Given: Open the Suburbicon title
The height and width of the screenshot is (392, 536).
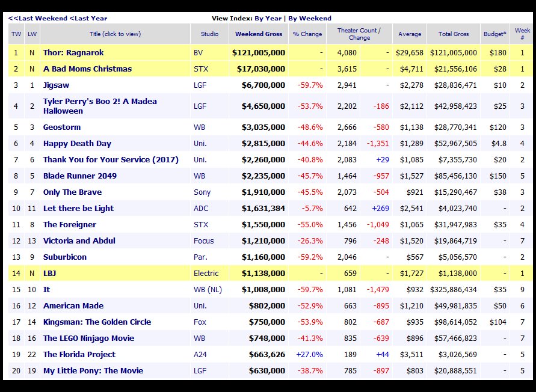Looking at the screenshot, I should click(x=65, y=257).
